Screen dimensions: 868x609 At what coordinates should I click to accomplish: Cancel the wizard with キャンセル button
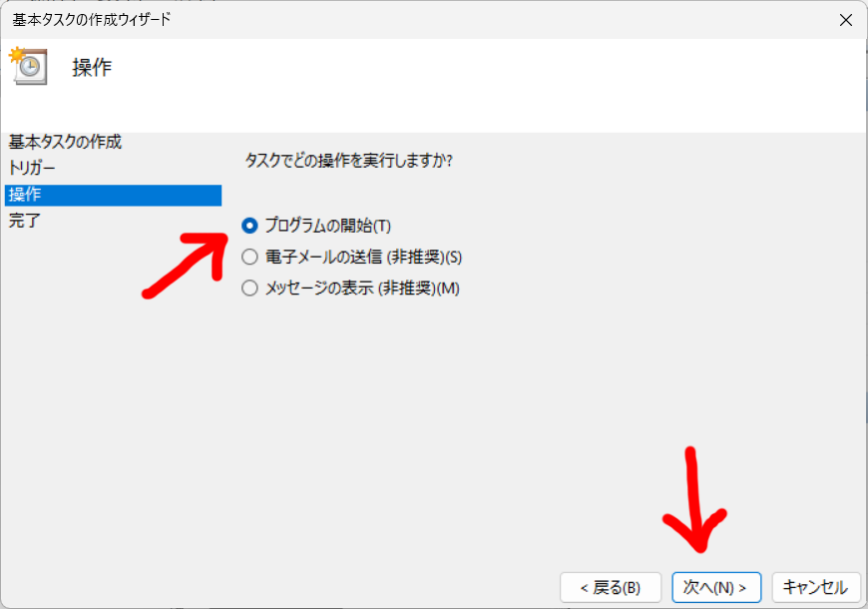(816, 587)
